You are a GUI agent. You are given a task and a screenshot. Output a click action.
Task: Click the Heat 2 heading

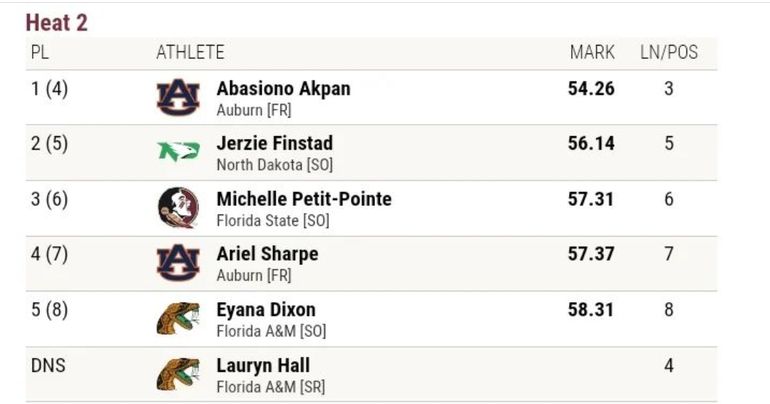[56, 23]
